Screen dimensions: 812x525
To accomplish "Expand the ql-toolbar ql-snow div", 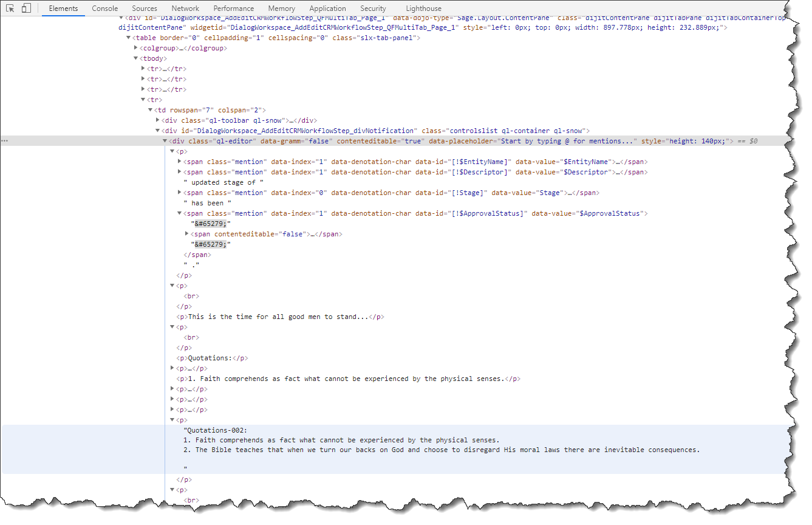I will (x=158, y=120).
